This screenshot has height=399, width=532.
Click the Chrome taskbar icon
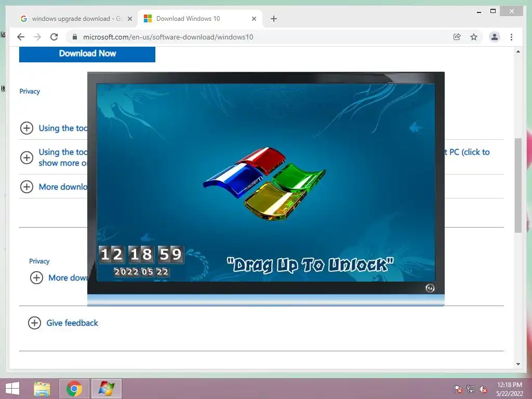(74, 389)
